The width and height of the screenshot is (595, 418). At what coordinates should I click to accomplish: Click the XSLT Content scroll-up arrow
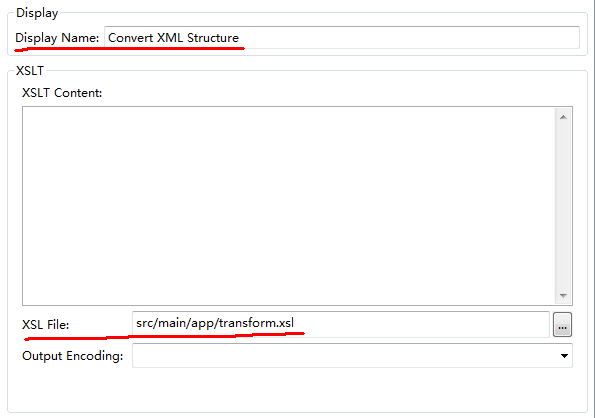point(563,117)
